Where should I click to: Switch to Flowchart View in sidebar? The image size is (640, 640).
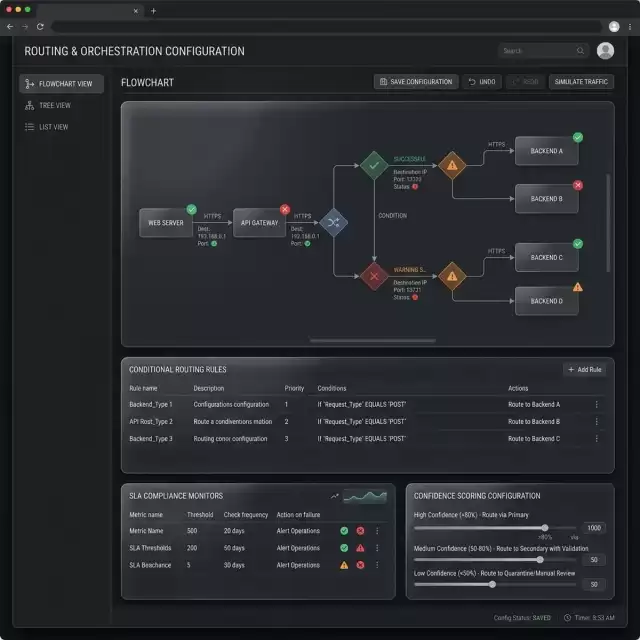pos(61,84)
